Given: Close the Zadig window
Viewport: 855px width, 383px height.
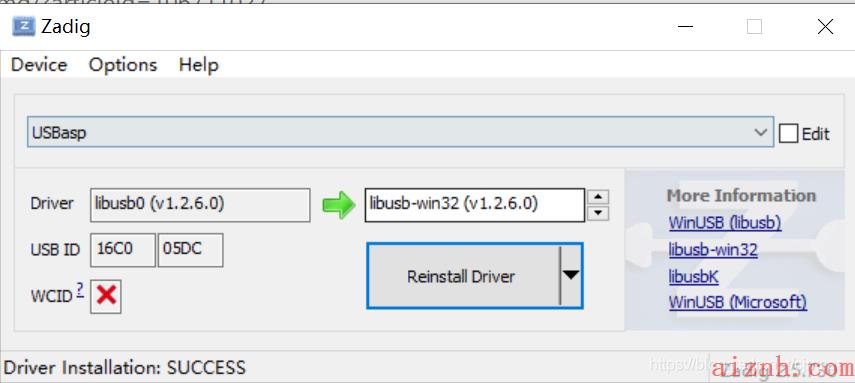Looking at the screenshot, I should [x=825, y=26].
